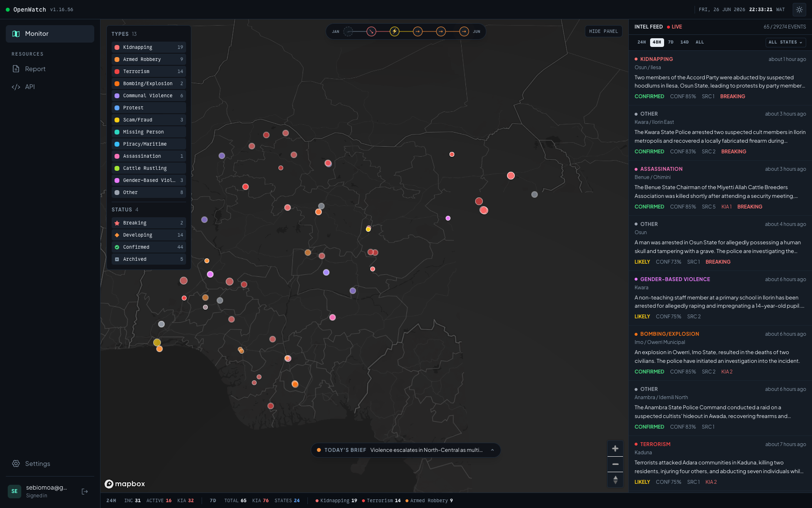Click the LIVE indicator in Intel Feed
812x508 pixels.
[674, 27]
